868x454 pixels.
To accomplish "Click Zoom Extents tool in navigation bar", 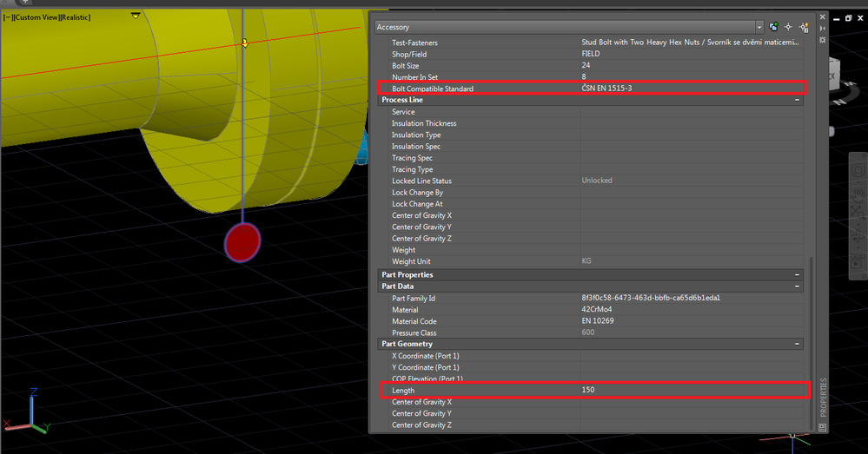I will (858, 213).
